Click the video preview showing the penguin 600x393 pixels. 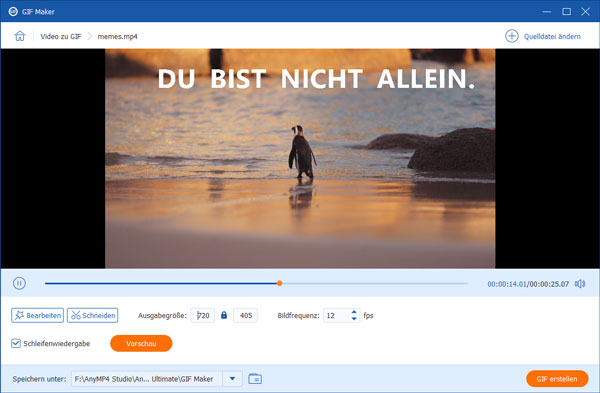click(300, 158)
